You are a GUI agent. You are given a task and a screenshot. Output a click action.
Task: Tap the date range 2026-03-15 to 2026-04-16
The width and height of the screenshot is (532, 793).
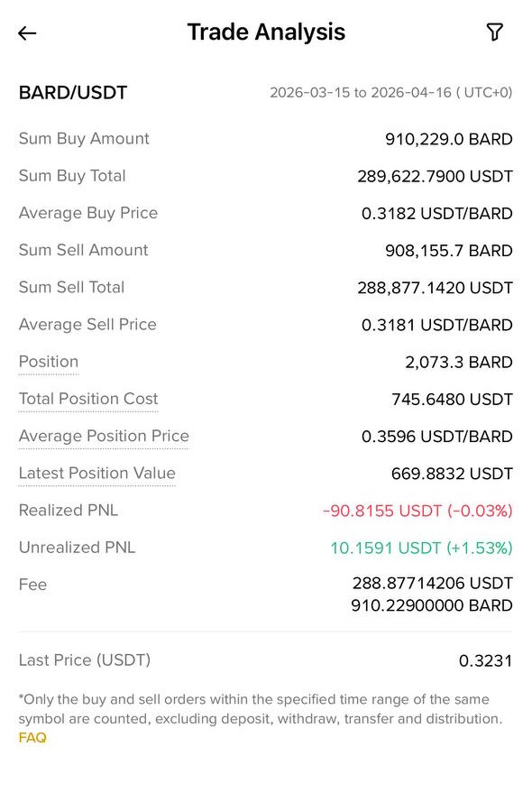391,93
